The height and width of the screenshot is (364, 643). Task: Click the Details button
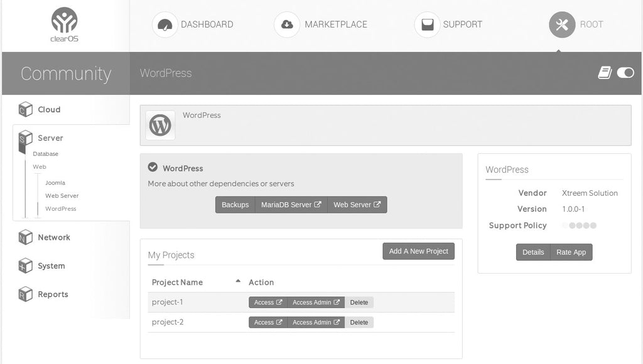[x=533, y=252]
